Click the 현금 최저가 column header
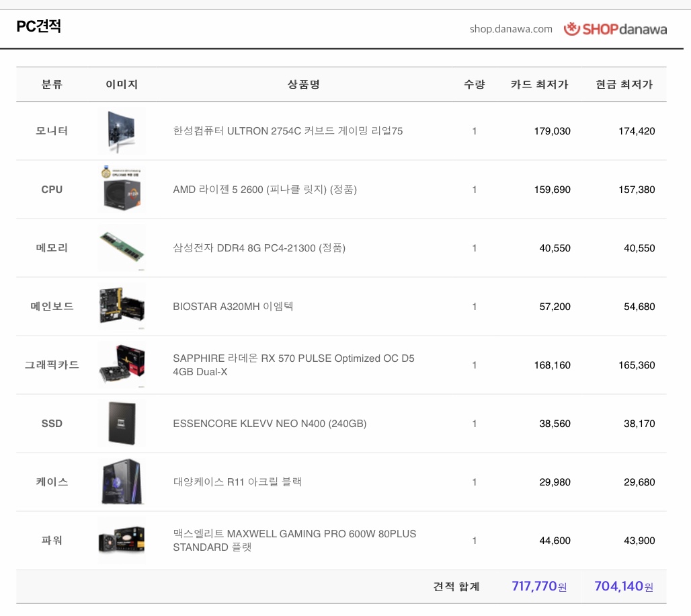This screenshot has width=691, height=616. click(x=624, y=85)
